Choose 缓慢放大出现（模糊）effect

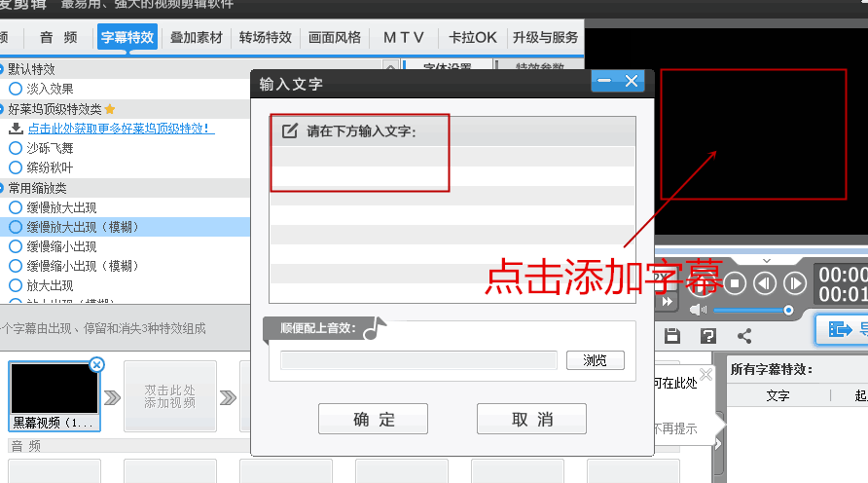coord(16,227)
